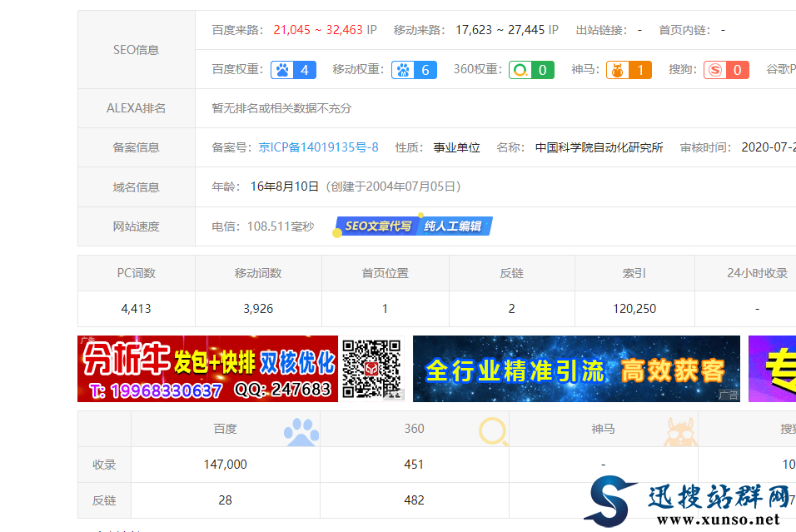This screenshot has width=796, height=532.
Task: Click the Shenma weight badge showing 1
Action: click(x=629, y=70)
